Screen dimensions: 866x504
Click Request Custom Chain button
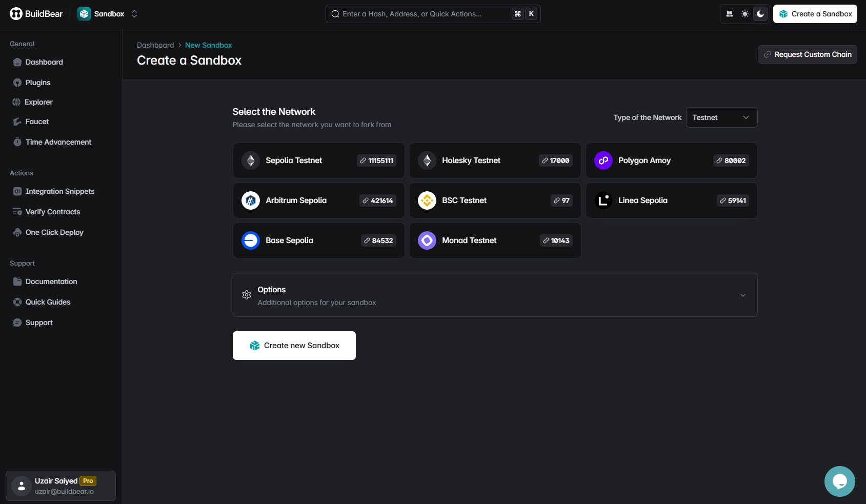pos(807,54)
